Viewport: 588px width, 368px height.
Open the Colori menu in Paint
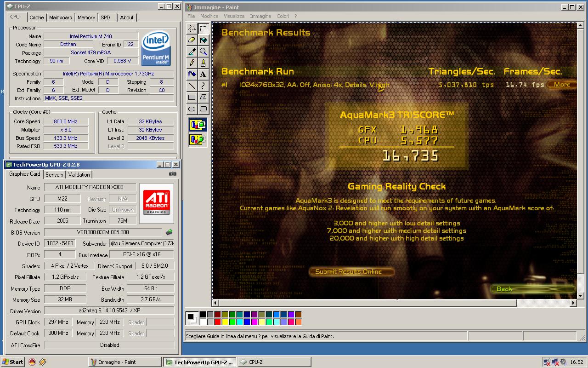283,16
